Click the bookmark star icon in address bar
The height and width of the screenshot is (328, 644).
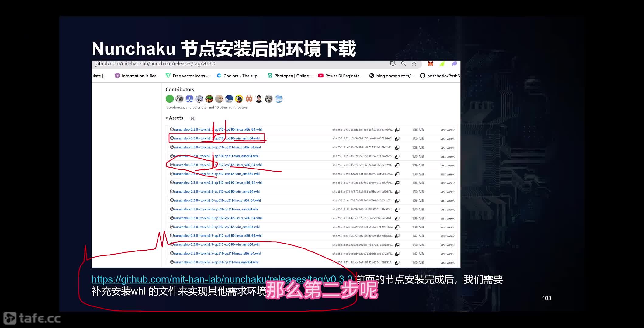click(414, 63)
